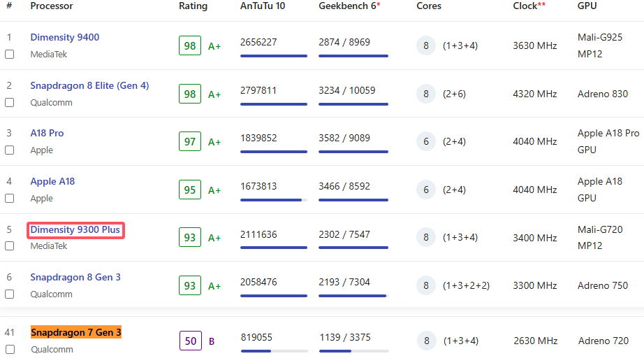644x363 pixels.
Task: View the Snapdragon 8 Gen 3 page
Action: coord(75,278)
